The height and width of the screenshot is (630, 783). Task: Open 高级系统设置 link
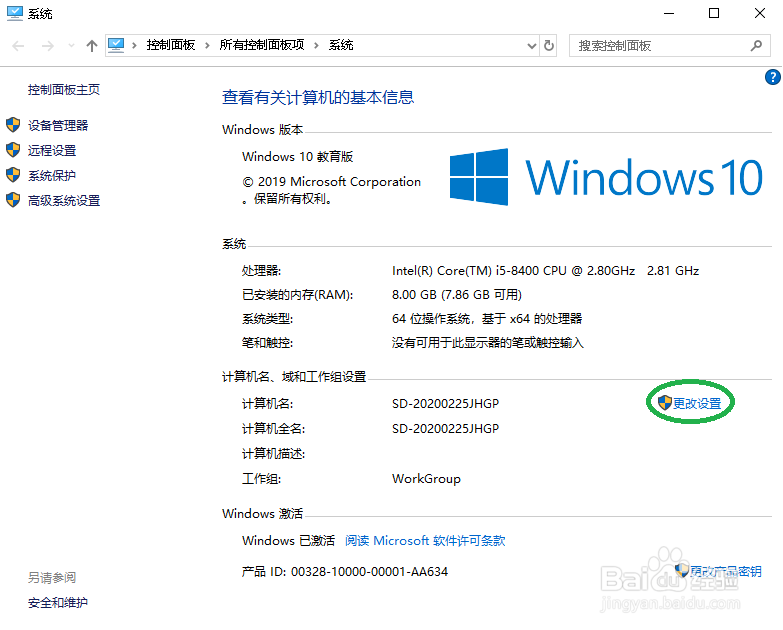63,200
